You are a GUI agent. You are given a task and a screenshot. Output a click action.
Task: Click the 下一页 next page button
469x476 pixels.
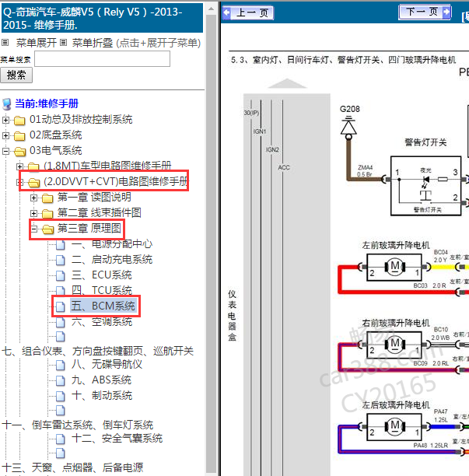[x=425, y=12]
